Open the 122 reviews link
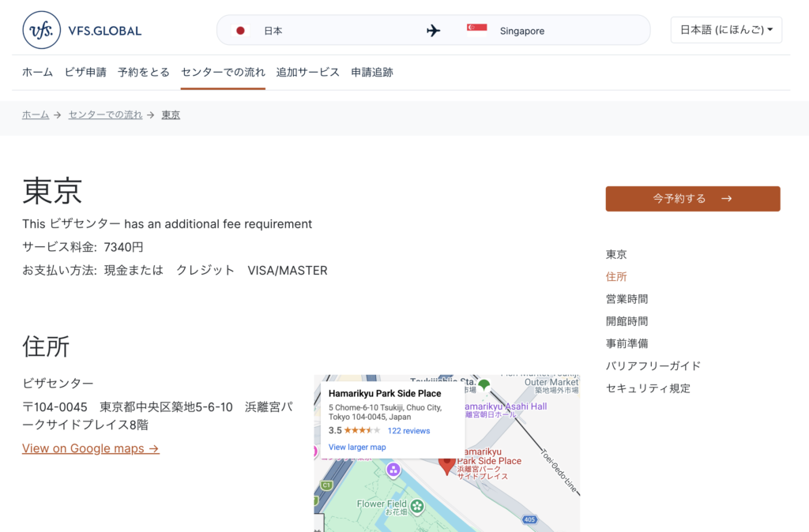This screenshot has width=809, height=532. point(408,431)
